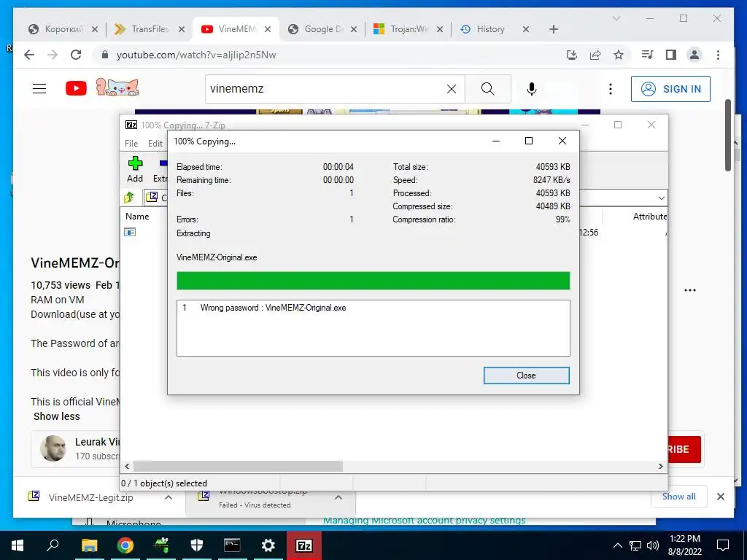This screenshot has height=560, width=747.
Task: Click the SIGN IN button
Action: 670,89
